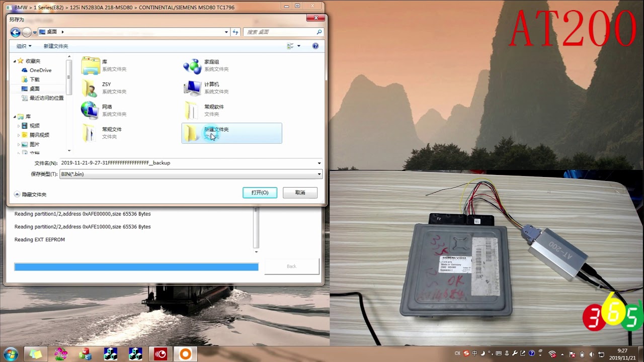Click the 新建文件夹 toolbar button
Screen dimensions: 644x362
(x=56, y=46)
